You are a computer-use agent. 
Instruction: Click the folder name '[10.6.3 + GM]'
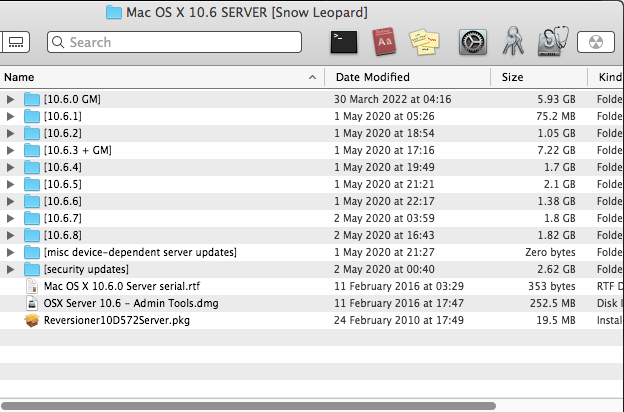78,150
